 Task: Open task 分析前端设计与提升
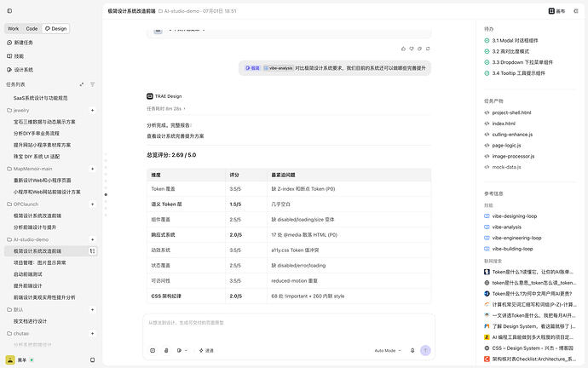click(x=35, y=227)
